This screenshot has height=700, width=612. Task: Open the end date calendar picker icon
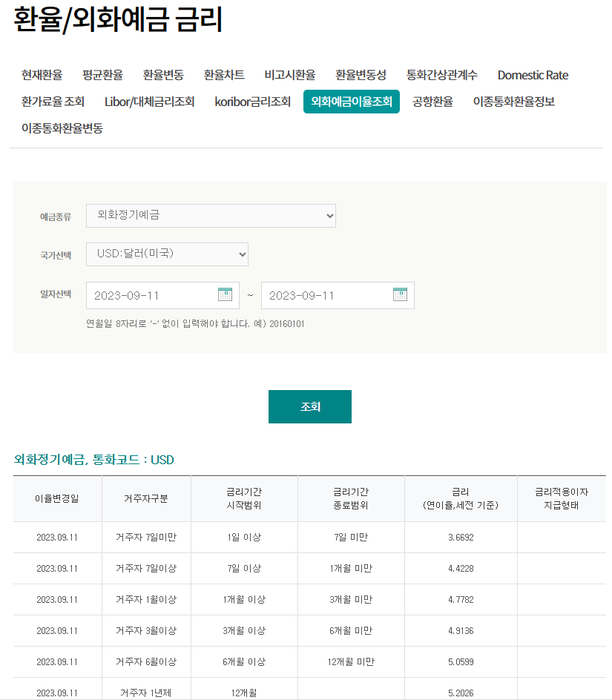click(400, 294)
